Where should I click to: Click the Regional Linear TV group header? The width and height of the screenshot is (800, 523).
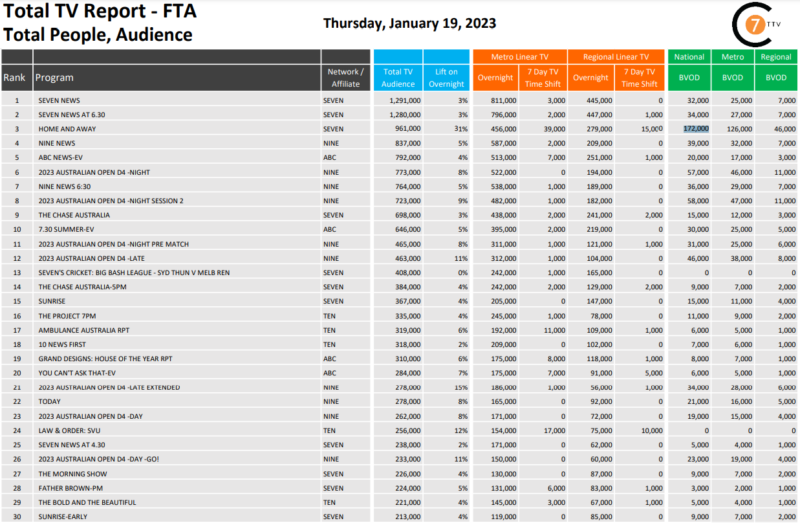617,57
